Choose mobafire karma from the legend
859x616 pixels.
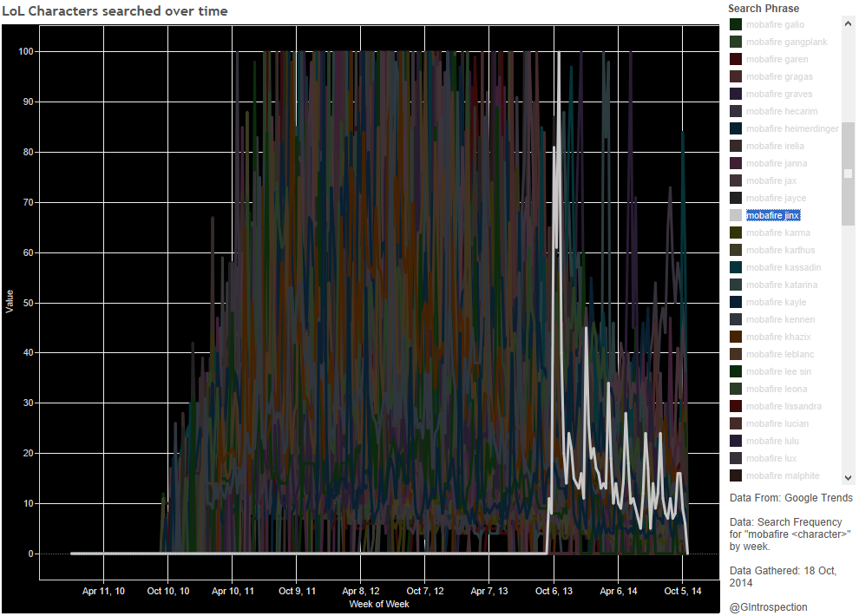point(777,233)
